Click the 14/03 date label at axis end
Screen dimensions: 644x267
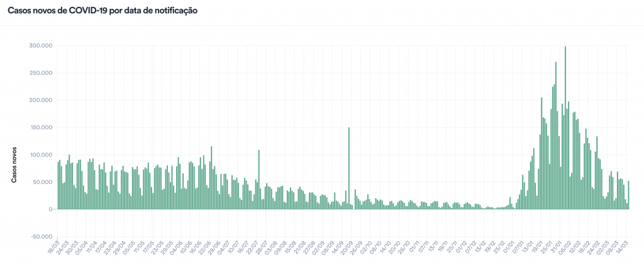(x=621, y=248)
